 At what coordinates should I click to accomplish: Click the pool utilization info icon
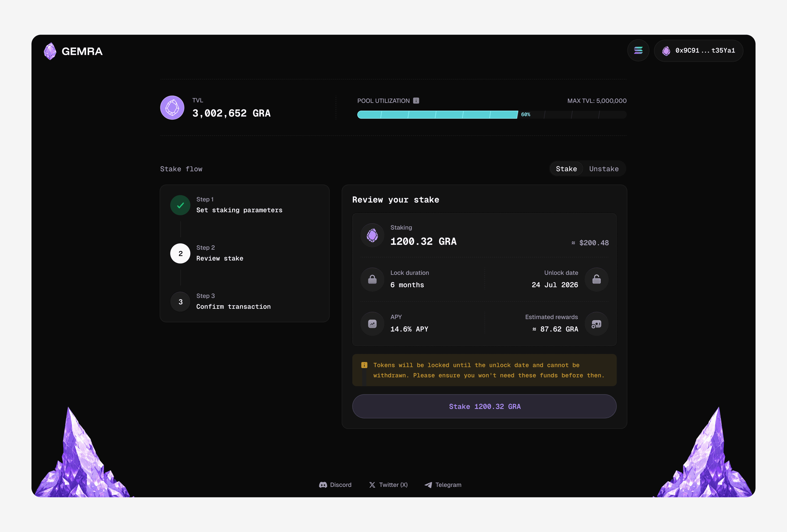click(x=416, y=100)
